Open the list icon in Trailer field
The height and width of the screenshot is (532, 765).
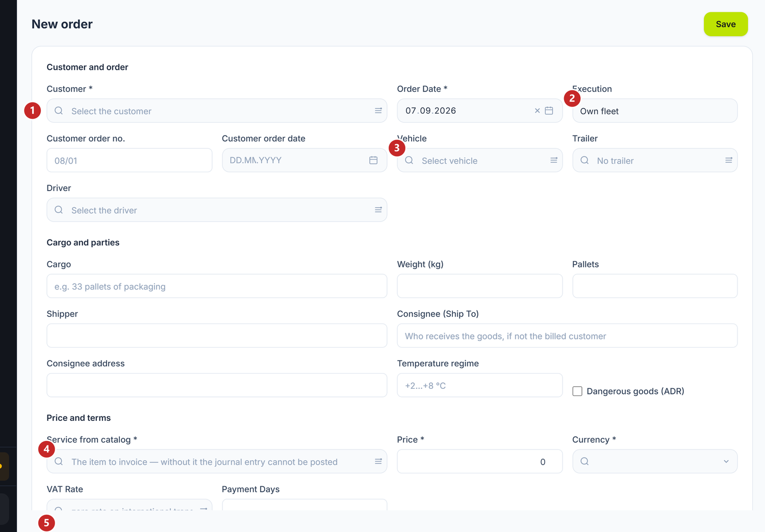(x=729, y=160)
